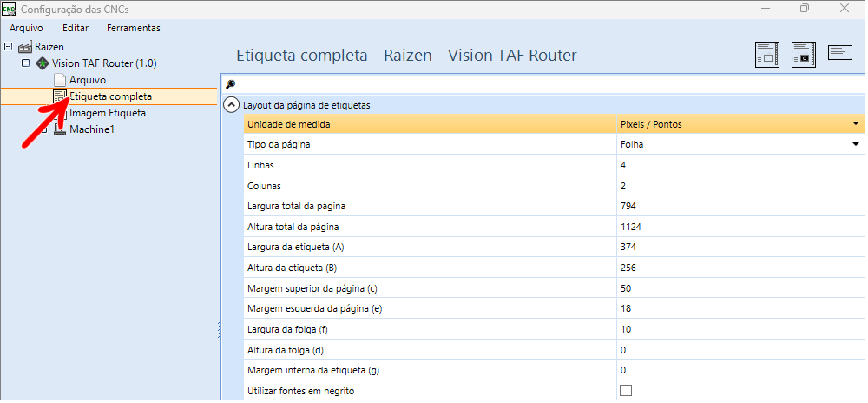Screen dimensions: 868x403
Task: Open the Unidade de medida dropdown
Action: [855, 124]
